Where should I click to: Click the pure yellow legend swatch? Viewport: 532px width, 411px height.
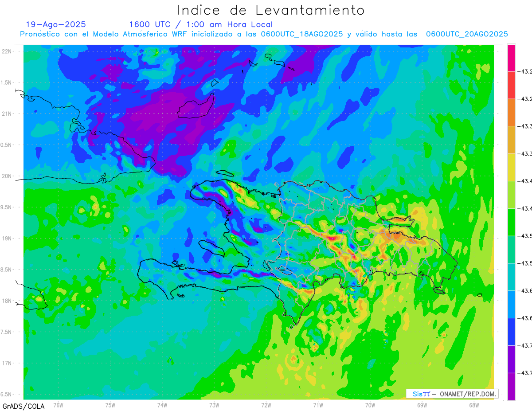(511, 167)
